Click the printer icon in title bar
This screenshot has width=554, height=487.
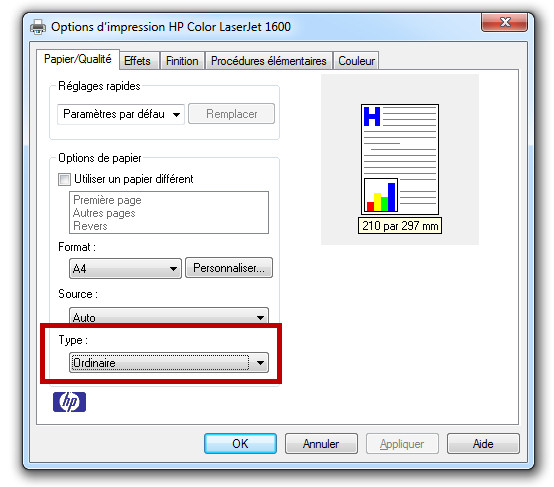(x=38, y=27)
